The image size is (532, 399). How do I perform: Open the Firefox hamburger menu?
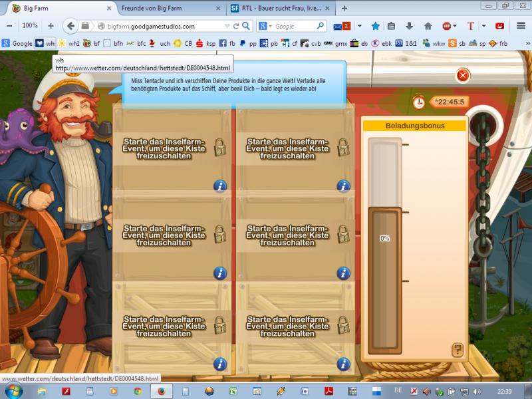(x=521, y=26)
